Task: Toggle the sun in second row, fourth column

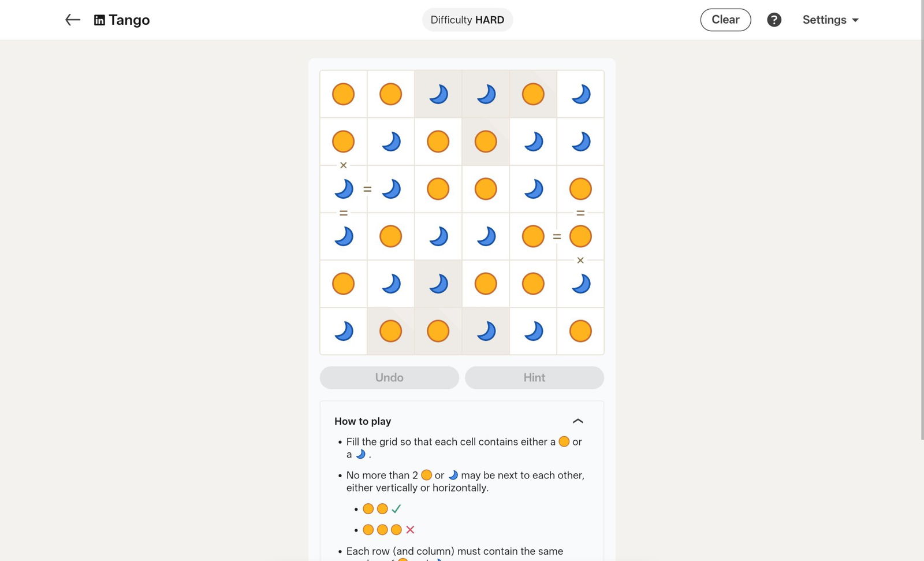Action: click(x=486, y=142)
